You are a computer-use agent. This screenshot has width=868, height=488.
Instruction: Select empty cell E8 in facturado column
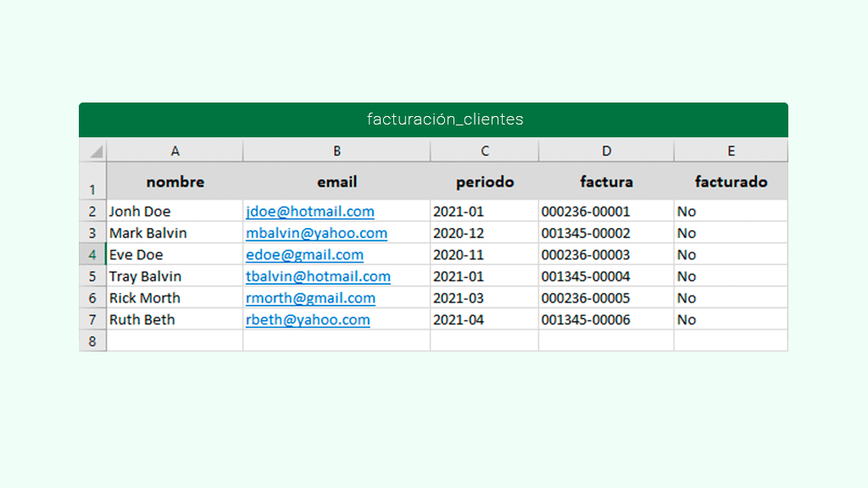[731, 341]
